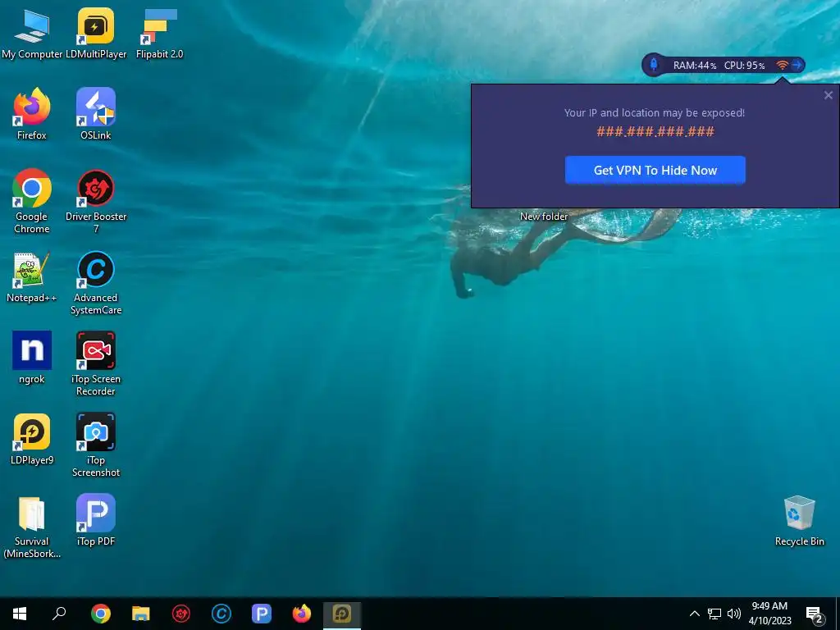Select the Driver Booster 7 desktop shortcut
The width and height of the screenshot is (840, 630).
pyautogui.click(x=96, y=202)
